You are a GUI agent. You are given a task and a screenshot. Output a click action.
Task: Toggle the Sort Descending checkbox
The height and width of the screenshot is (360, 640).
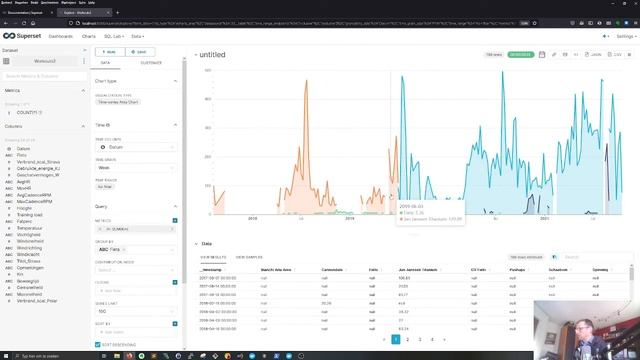[x=98, y=344]
